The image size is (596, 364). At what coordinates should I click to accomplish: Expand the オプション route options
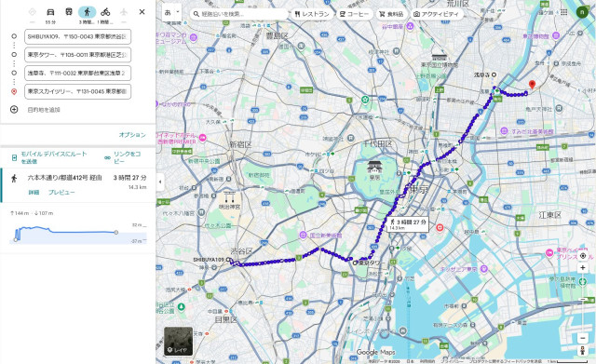pos(132,135)
